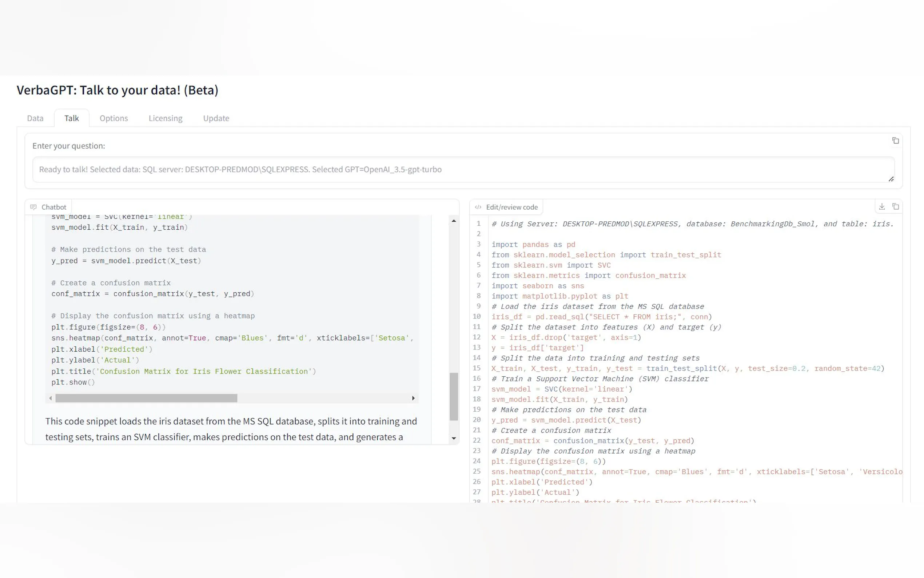Click the question textbox resize handle
Screen dimensions: 924x578
click(x=891, y=178)
